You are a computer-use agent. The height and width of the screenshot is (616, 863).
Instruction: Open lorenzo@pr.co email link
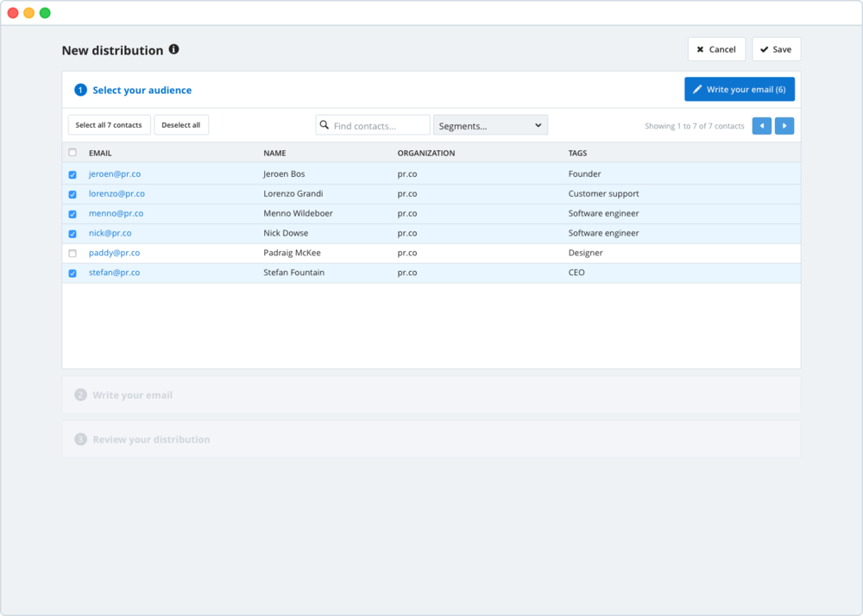[117, 193]
